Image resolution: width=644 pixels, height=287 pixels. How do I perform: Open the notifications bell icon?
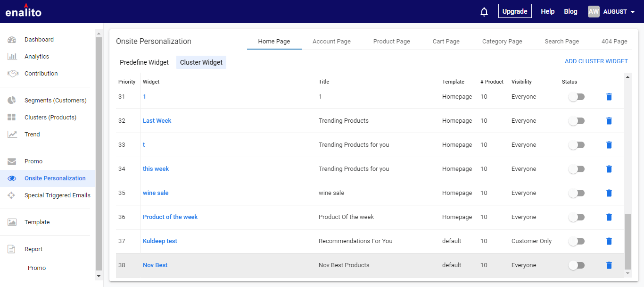point(484,12)
